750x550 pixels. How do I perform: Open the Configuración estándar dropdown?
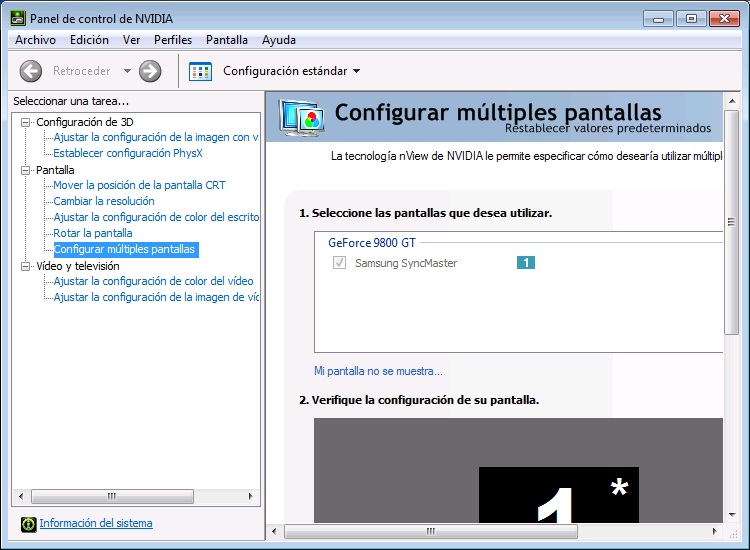[356, 71]
